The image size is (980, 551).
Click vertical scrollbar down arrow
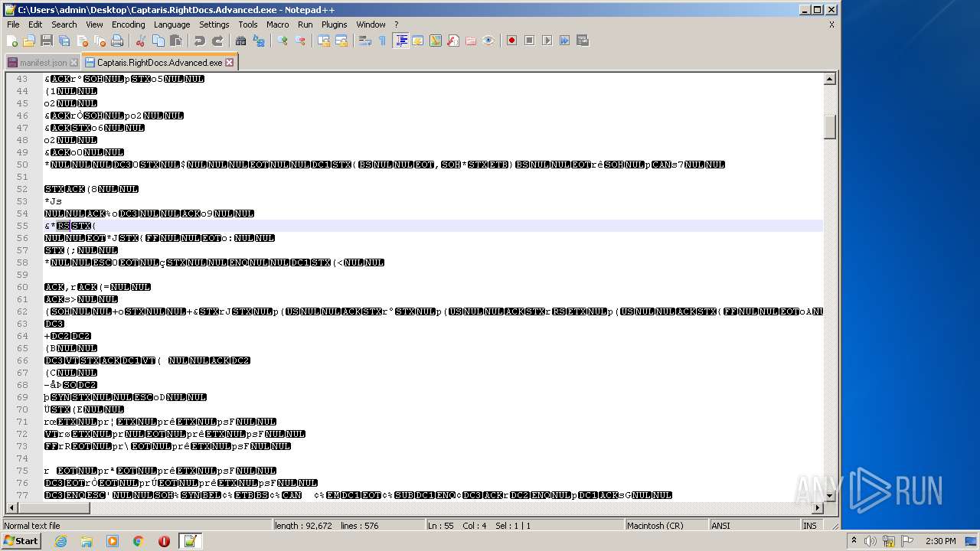tap(830, 495)
